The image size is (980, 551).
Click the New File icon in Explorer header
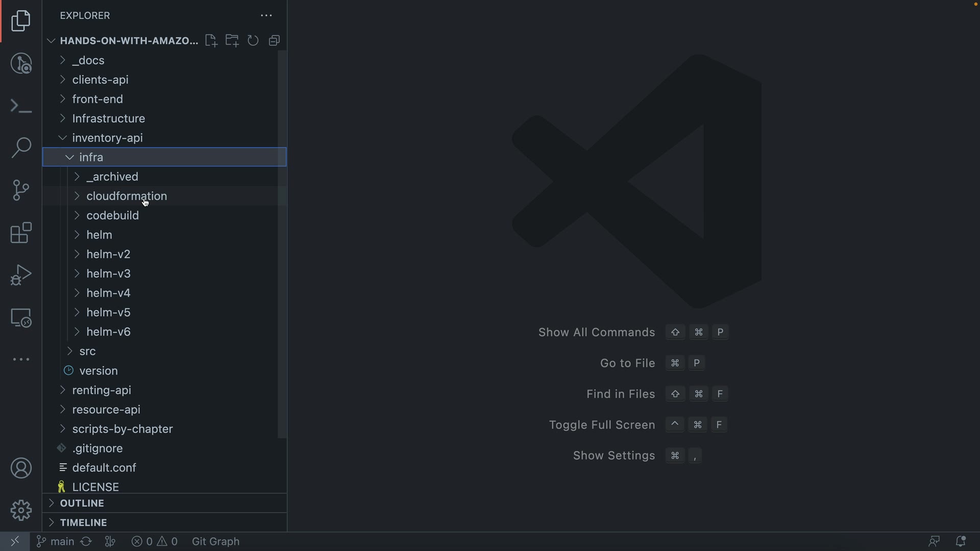click(x=211, y=41)
